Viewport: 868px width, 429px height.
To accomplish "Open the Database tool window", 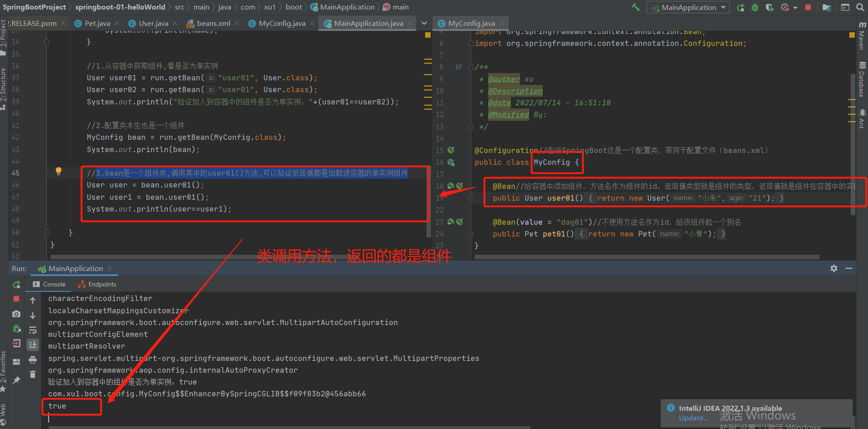I will point(862,79).
